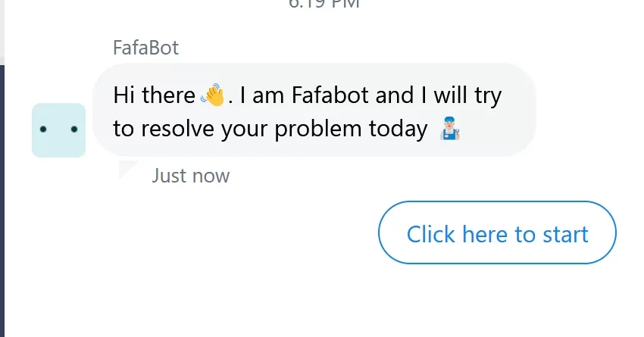Click the mechanic emoji with wrench
Image resolution: width=644 pixels, height=337 pixels.
tap(450, 129)
